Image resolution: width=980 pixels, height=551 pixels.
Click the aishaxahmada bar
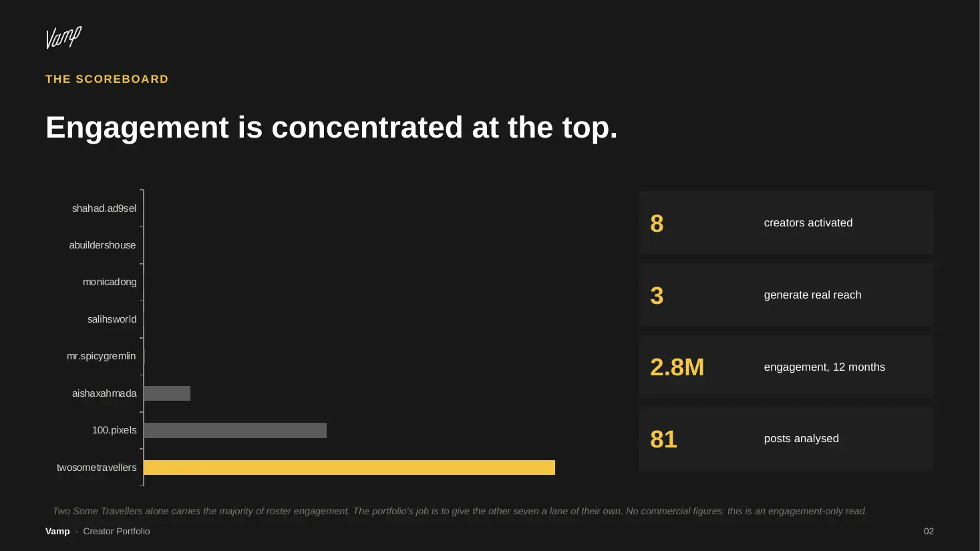point(167,393)
